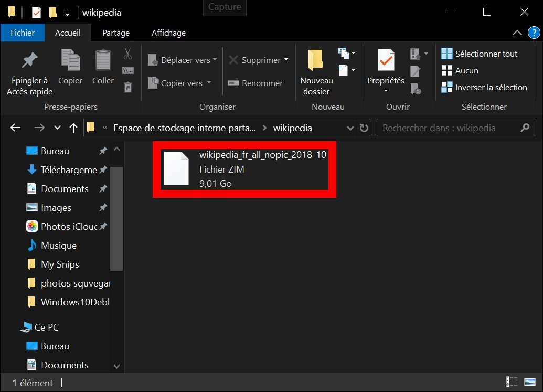Click the Coller clipboard icon
The image size is (543, 392).
coord(103,60)
